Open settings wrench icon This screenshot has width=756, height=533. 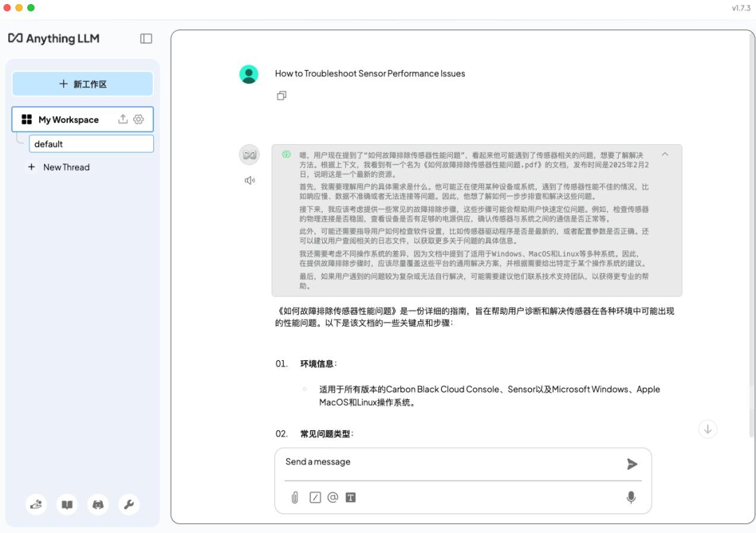coord(129,504)
